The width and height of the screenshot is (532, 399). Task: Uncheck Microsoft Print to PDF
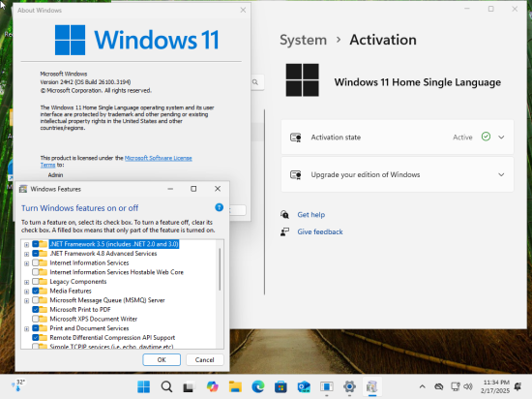[x=35, y=309]
